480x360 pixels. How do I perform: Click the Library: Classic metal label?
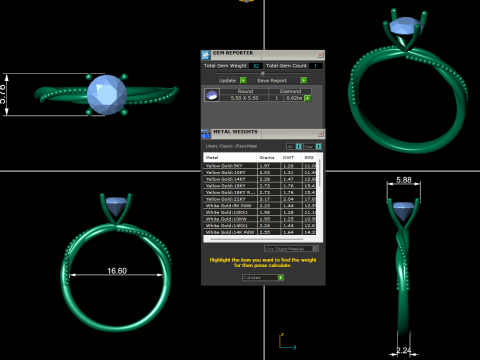[231, 146]
